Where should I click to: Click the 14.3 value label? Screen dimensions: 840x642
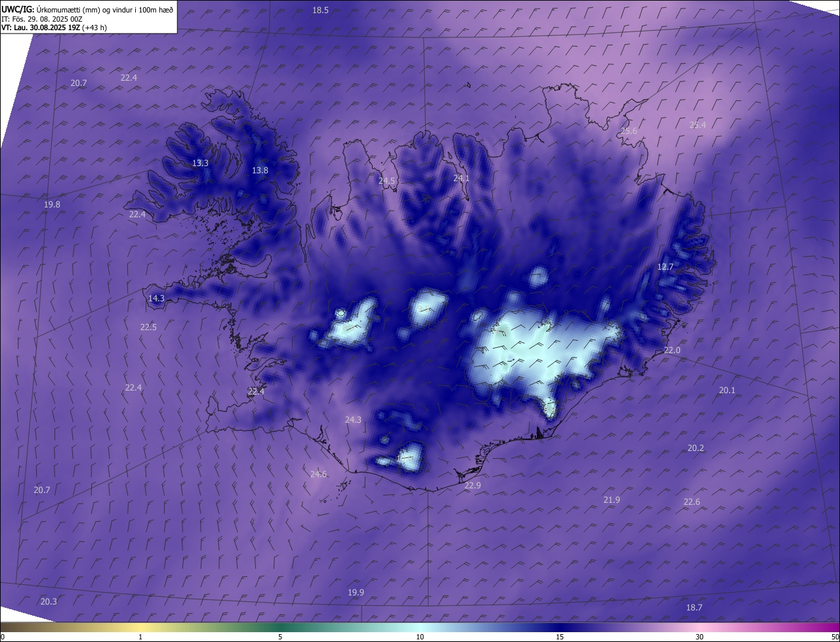[x=156, y=298]
